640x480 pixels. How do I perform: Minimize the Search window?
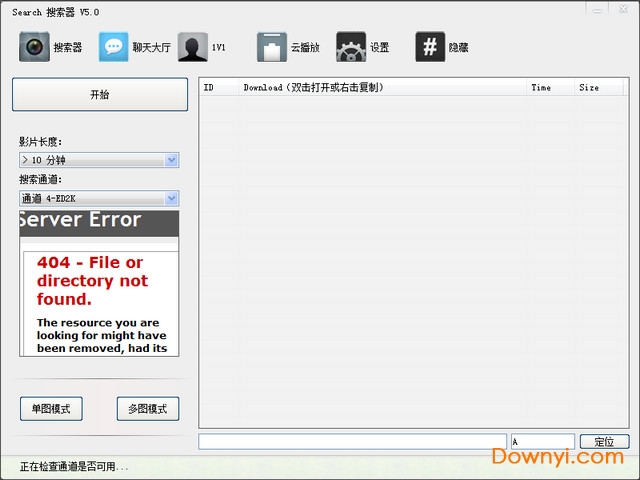[x=598, y=10]
